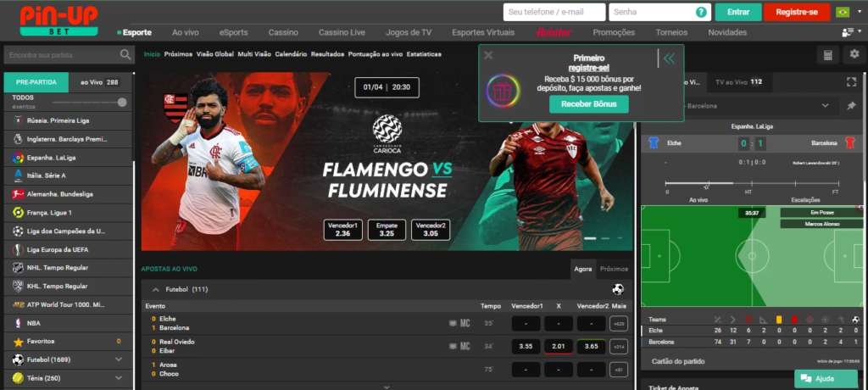Click the NHL Tempo Regular icon
Viewport: 868px width, 390px height.
pos(18,268)
